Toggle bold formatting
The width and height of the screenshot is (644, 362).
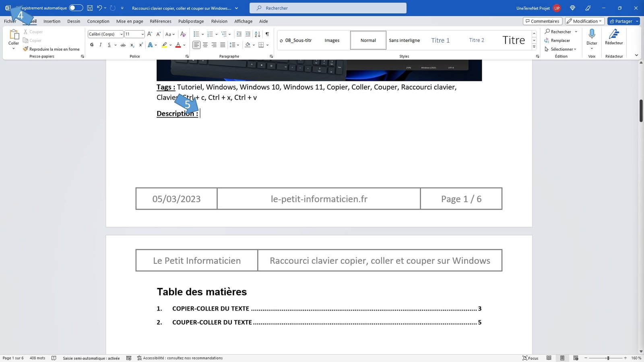point(92,45)
